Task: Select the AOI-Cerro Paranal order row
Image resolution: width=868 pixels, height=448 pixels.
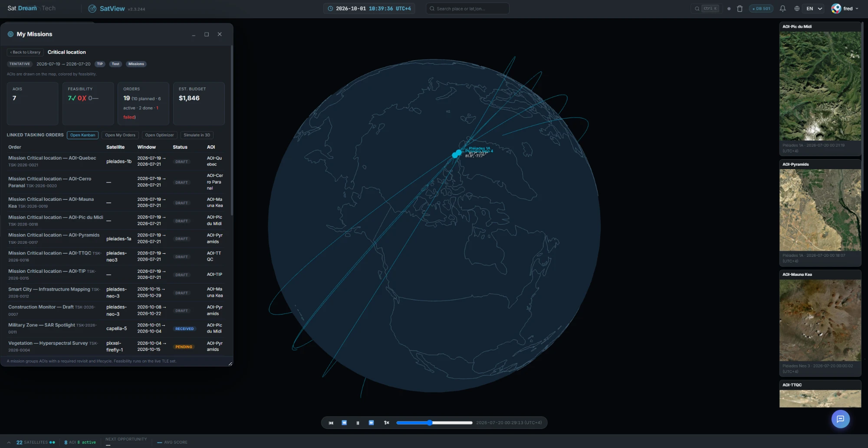Action: coord(116,182)
